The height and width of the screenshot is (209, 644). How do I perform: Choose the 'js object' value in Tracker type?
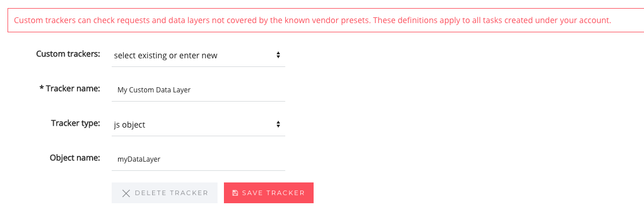pos(130,125)
